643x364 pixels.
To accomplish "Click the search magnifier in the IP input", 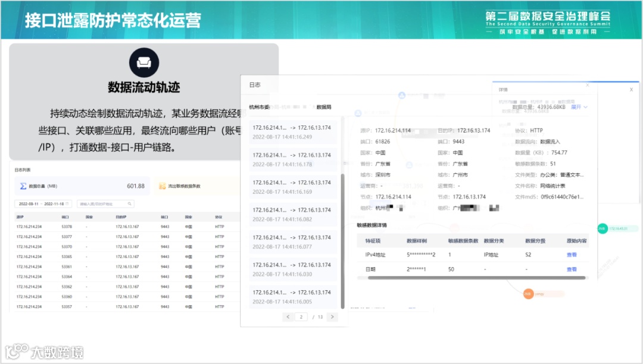I will click(x=129, y=204).
